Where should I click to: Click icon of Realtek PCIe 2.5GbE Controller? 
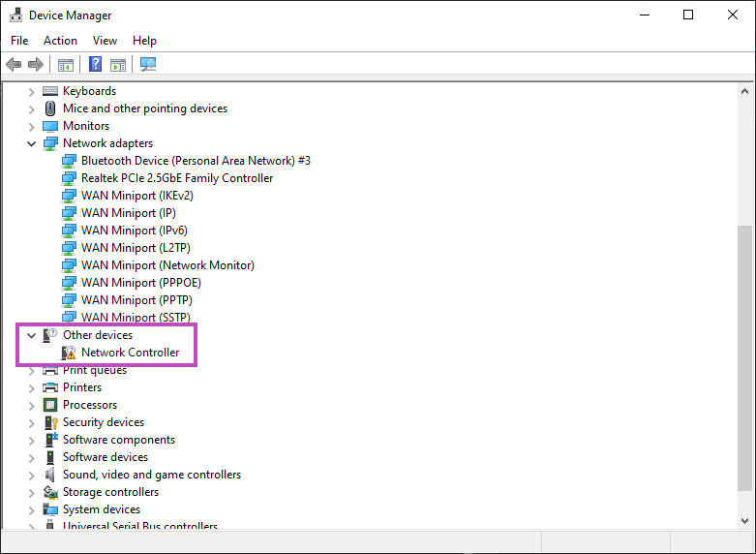(x=69, y=178)
